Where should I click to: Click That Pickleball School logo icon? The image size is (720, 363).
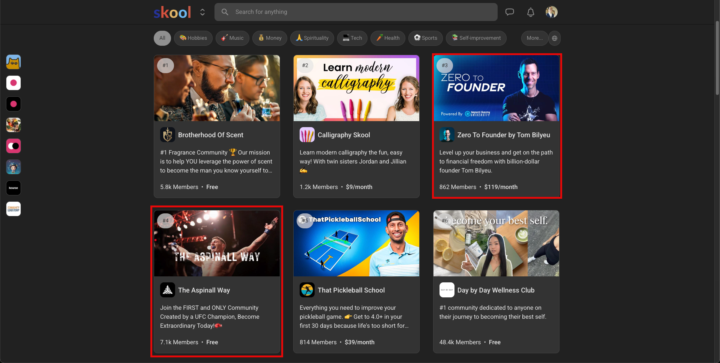307,290
